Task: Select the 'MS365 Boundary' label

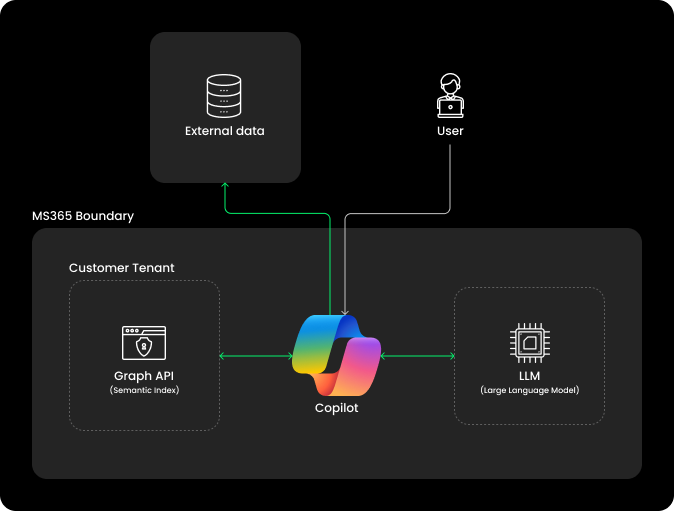Action: coord(83,216)
